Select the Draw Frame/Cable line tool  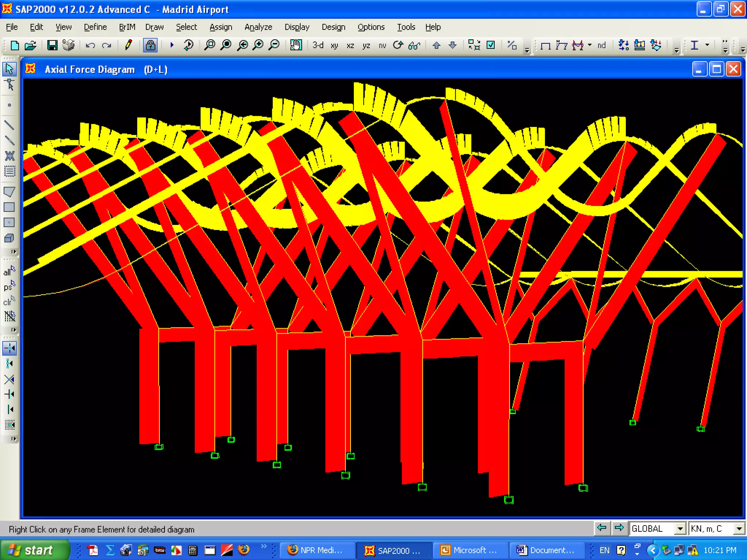tap(9, 125)
